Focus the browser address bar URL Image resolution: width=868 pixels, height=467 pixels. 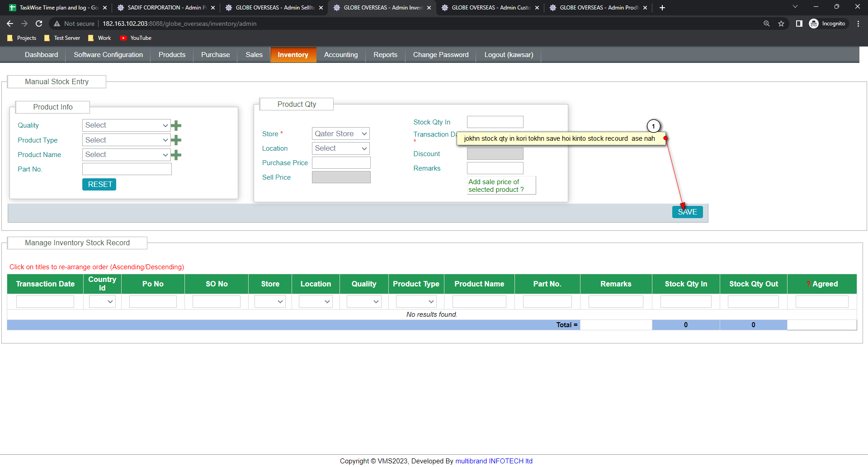[x=179, y=24]
